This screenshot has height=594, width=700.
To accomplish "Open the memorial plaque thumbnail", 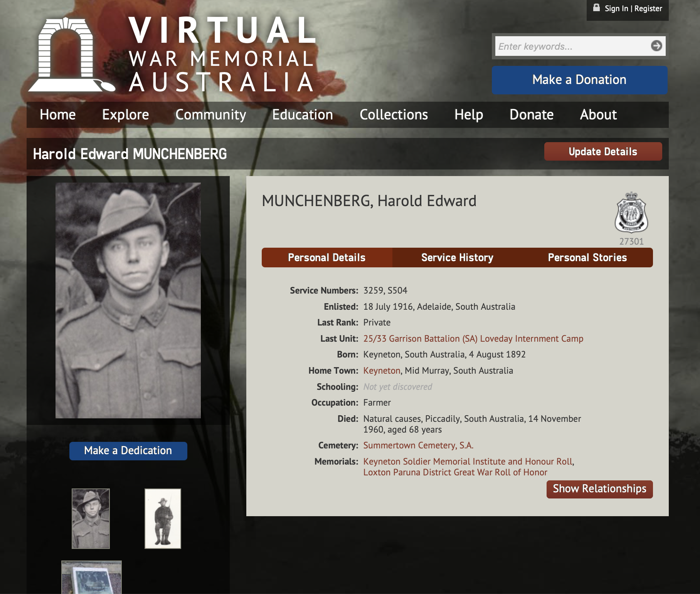I will point(91,577).
